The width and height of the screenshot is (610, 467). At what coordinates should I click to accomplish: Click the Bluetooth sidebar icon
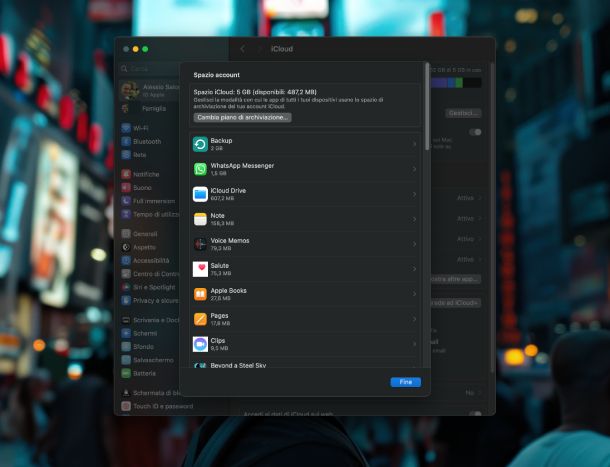[126, 141]
